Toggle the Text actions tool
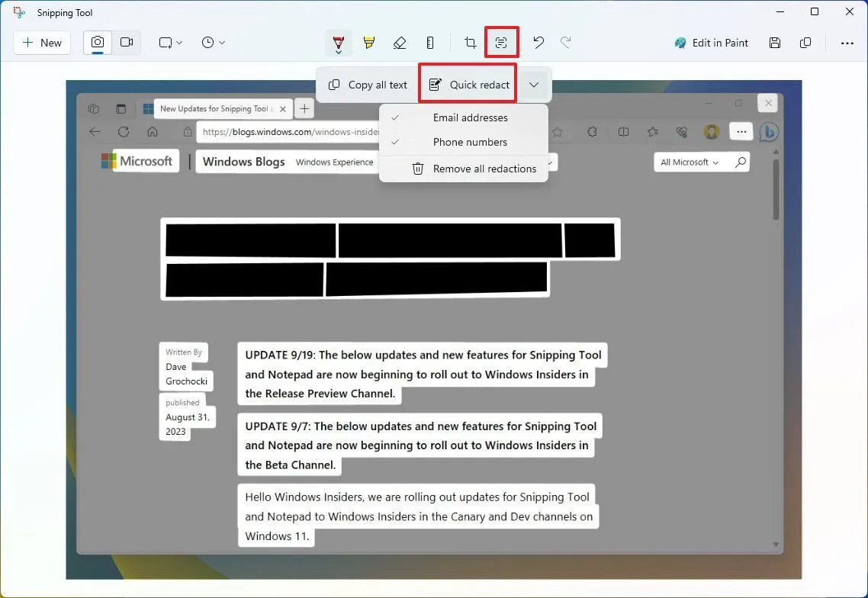 coord(501,43)
